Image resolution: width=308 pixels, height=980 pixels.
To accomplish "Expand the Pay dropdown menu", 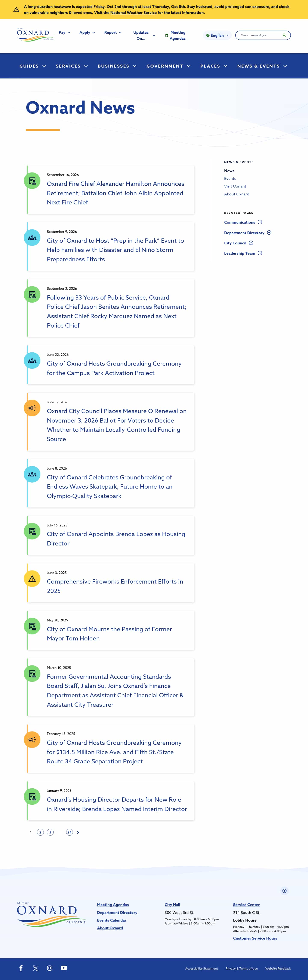I will (x=64, y=33).
